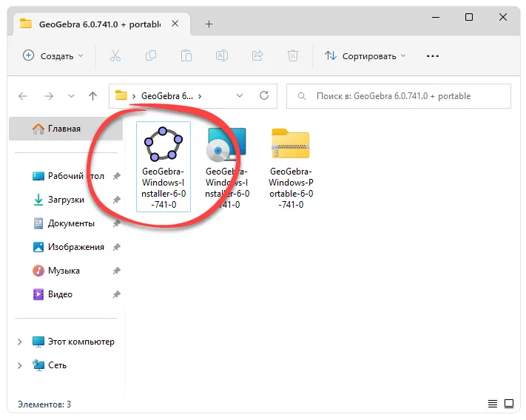Switch to large icons view
This screenshot has height=420, width=526.
[x=509, y=404]
